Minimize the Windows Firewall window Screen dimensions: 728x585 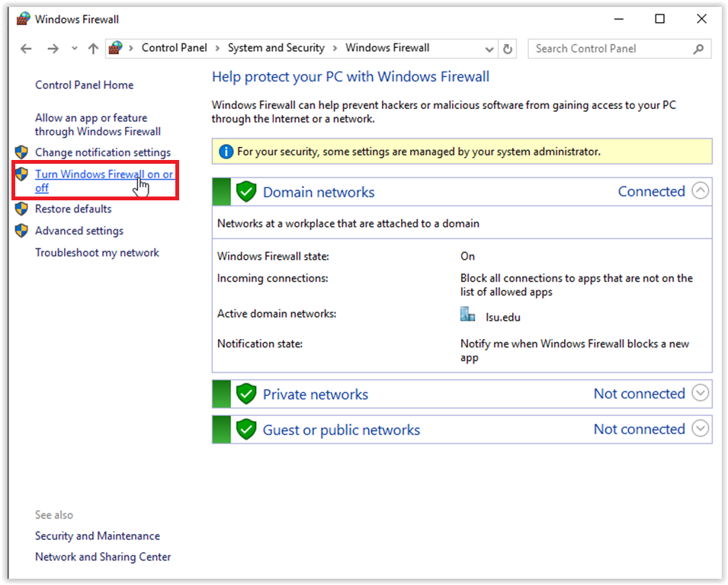(618, 19)
